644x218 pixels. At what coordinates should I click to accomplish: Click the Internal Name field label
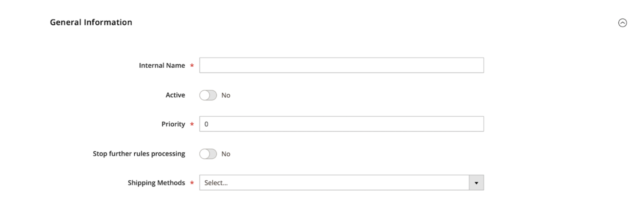pyautogui.click(x=162, y=65)
